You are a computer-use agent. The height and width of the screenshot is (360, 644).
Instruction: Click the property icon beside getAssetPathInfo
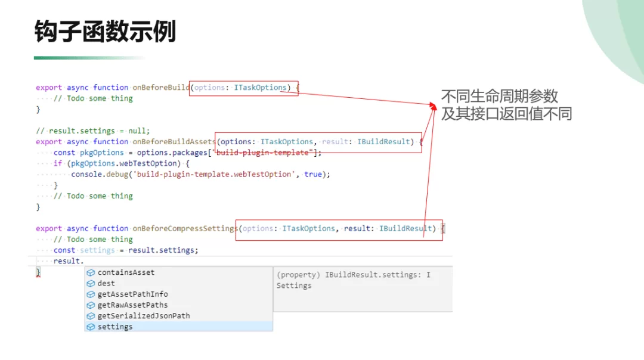pos(91,294)
